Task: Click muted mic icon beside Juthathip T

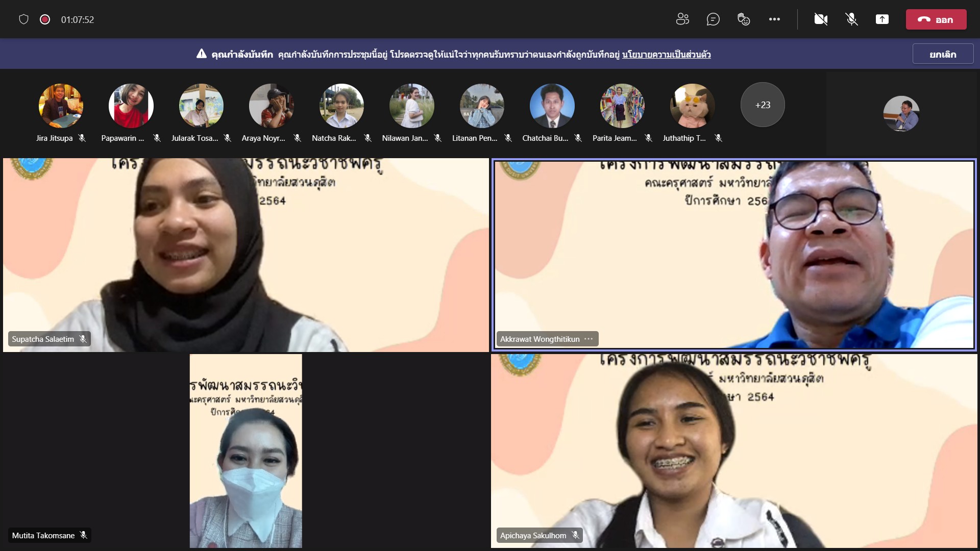Action: (x=718, y=138)
